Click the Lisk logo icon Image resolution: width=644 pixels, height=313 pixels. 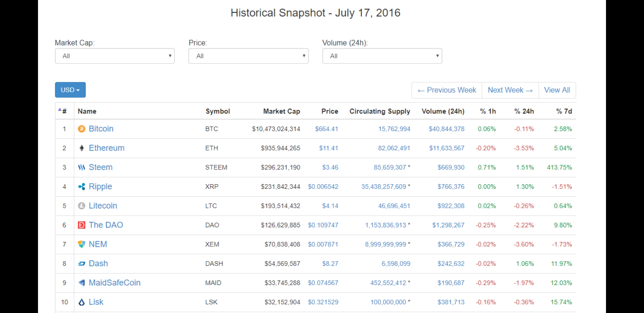click(82, 302)
